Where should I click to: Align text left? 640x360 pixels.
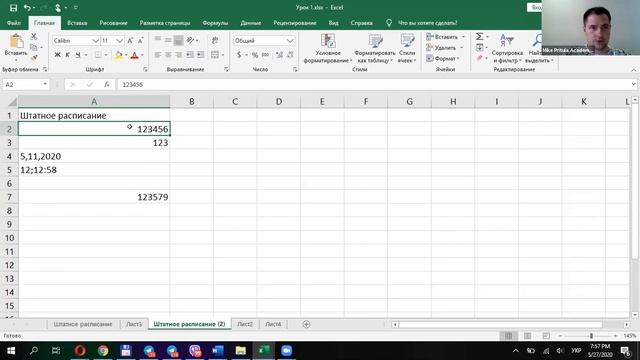pyautogui.click(x=158, y=55)
